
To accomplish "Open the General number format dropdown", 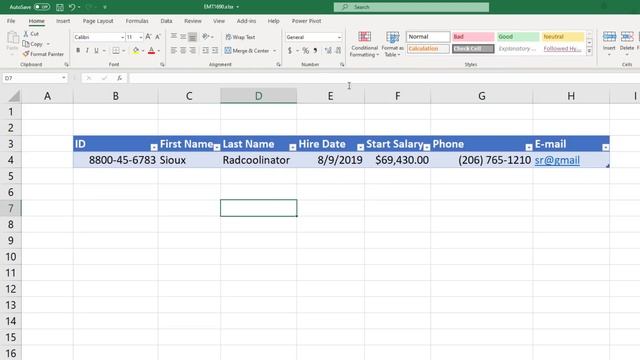I will pos(339,37).
